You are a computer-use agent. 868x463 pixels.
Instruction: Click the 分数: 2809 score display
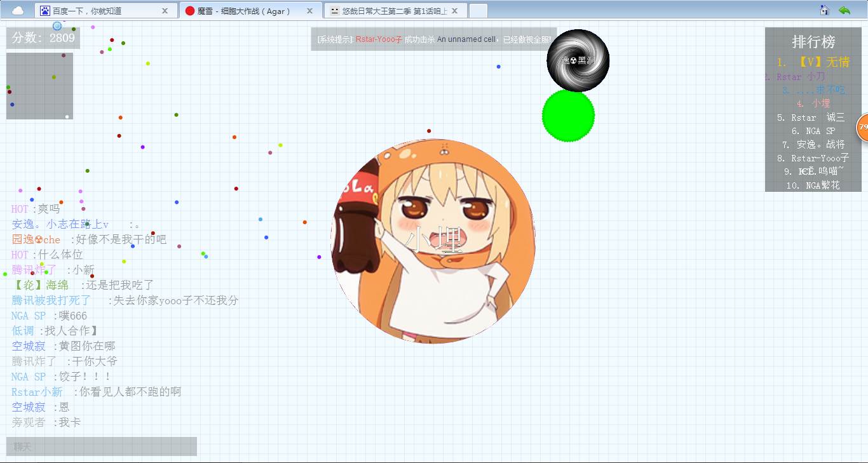click(x=43, y=38)
